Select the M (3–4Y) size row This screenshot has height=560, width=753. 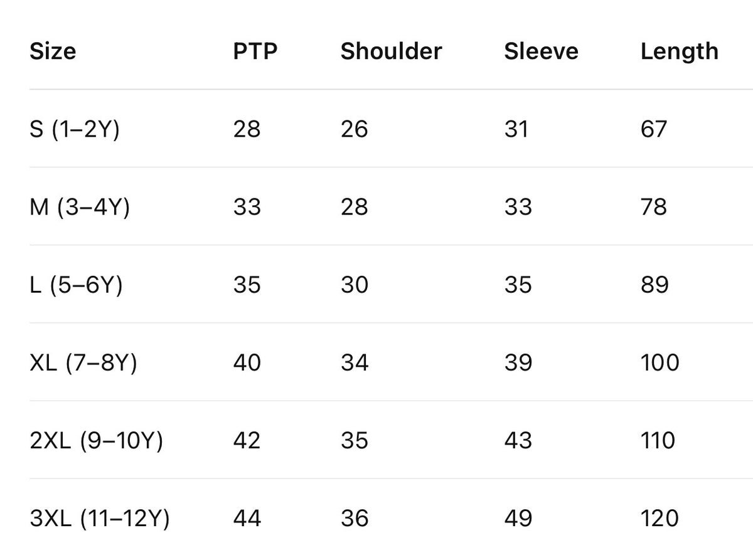(x=376, y=206)
